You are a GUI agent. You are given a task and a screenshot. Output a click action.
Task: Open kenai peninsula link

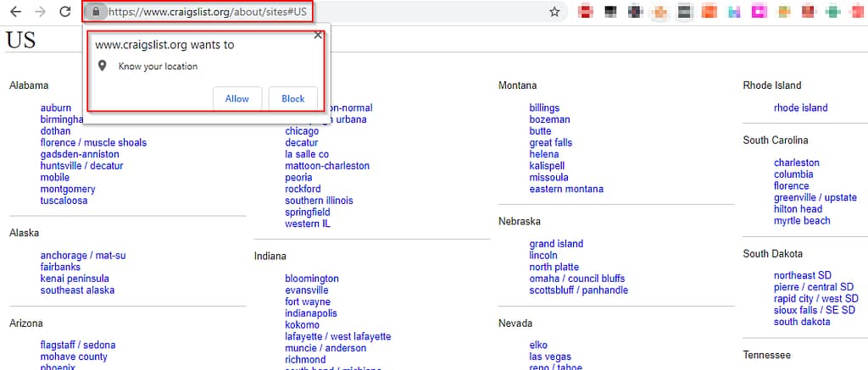(75, 279)
